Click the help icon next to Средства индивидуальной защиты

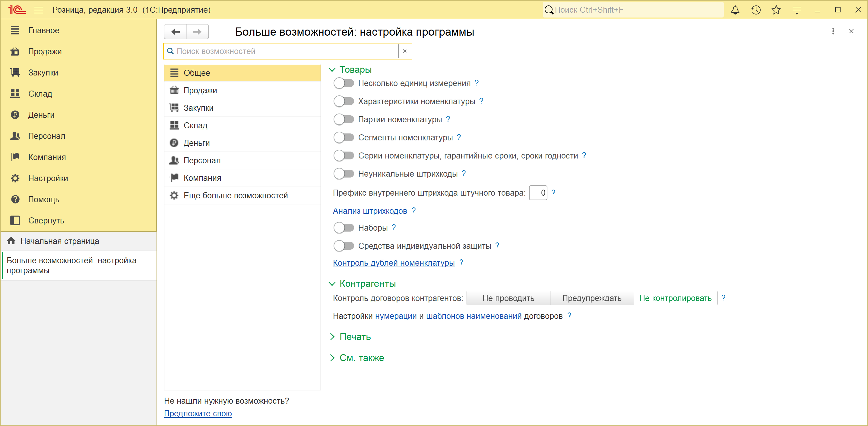pos(497,245)
